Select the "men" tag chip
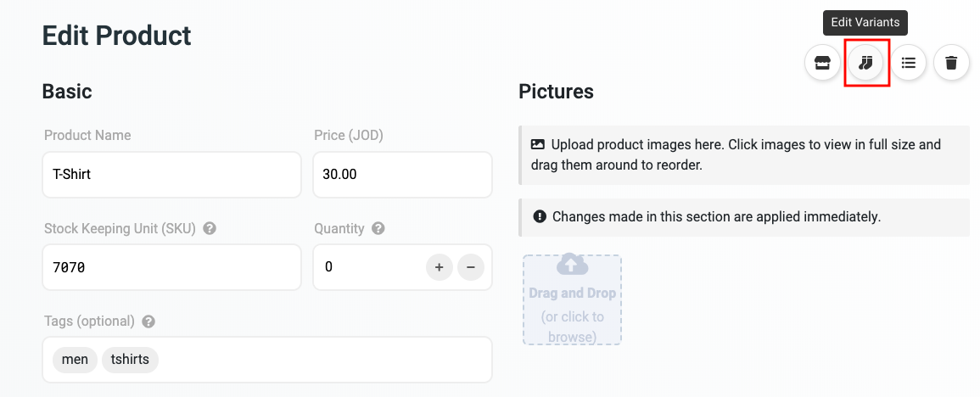Viewport: 980px width, 397px height. (x=75, y=360)
